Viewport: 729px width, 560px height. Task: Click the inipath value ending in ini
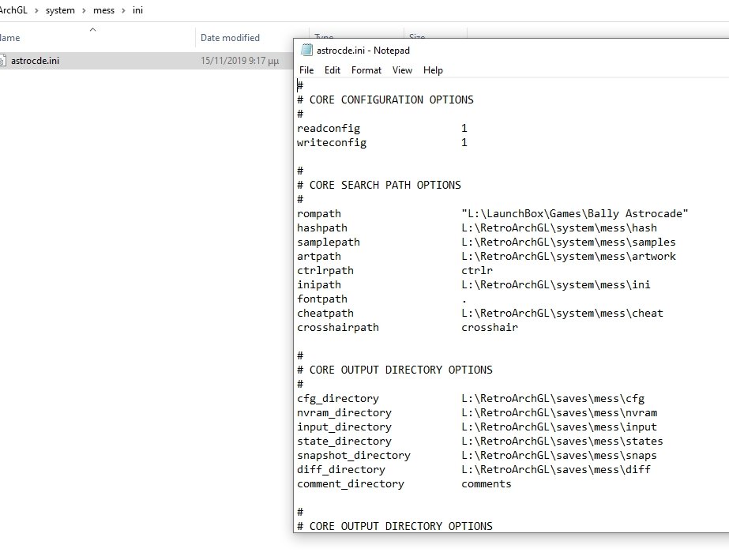tap(556, 284)
